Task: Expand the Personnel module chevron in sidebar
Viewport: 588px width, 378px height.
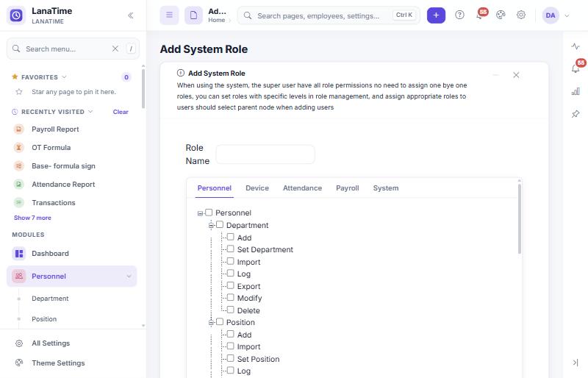Action: point(129,277)
